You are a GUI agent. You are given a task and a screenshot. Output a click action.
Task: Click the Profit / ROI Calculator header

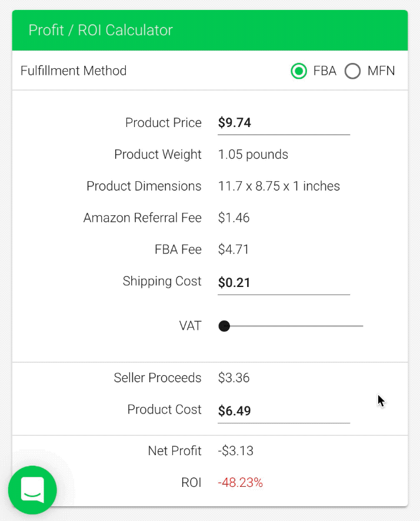point(101,30)
